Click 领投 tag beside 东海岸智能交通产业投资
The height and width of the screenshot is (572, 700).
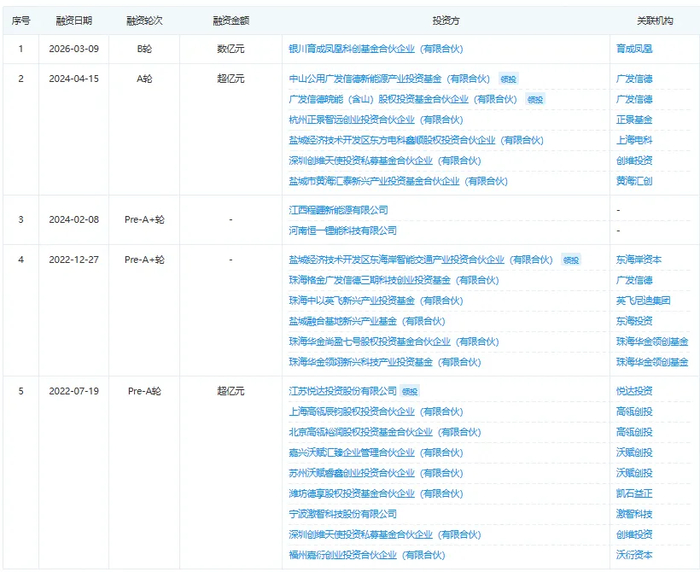571,260
